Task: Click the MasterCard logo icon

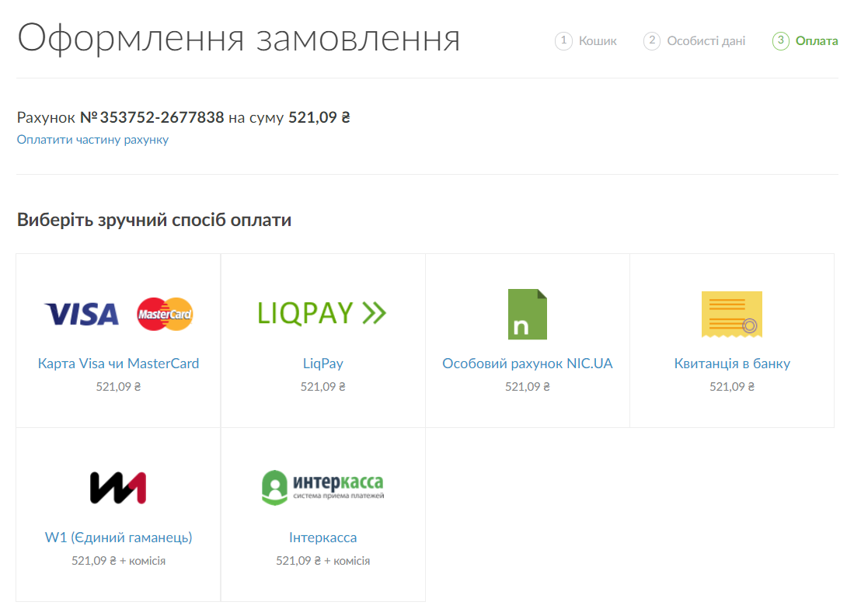Action: click(x=165, y=314)
